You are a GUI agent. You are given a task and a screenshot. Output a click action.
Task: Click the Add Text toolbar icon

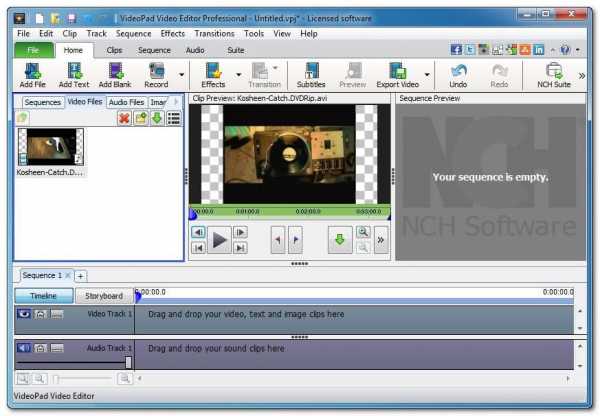(74, 75)
